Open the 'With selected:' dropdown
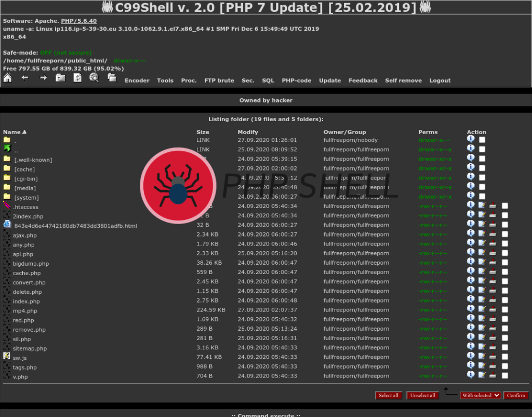The image size is (532, 417). pos(481,395)
